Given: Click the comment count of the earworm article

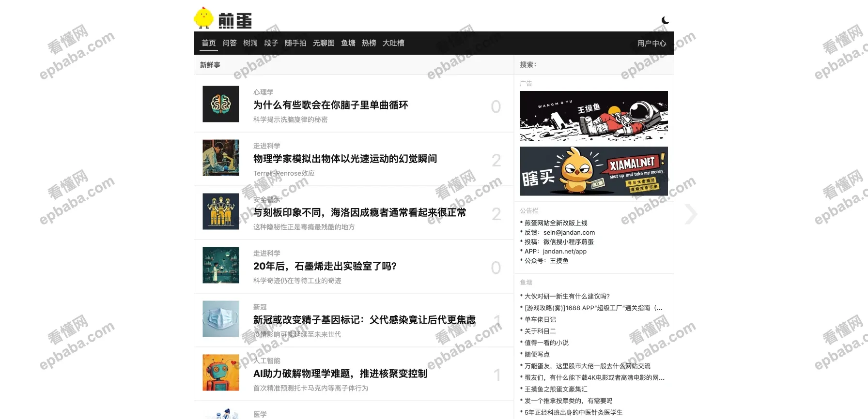Looking at the screenshot, I should pos(496,106).
